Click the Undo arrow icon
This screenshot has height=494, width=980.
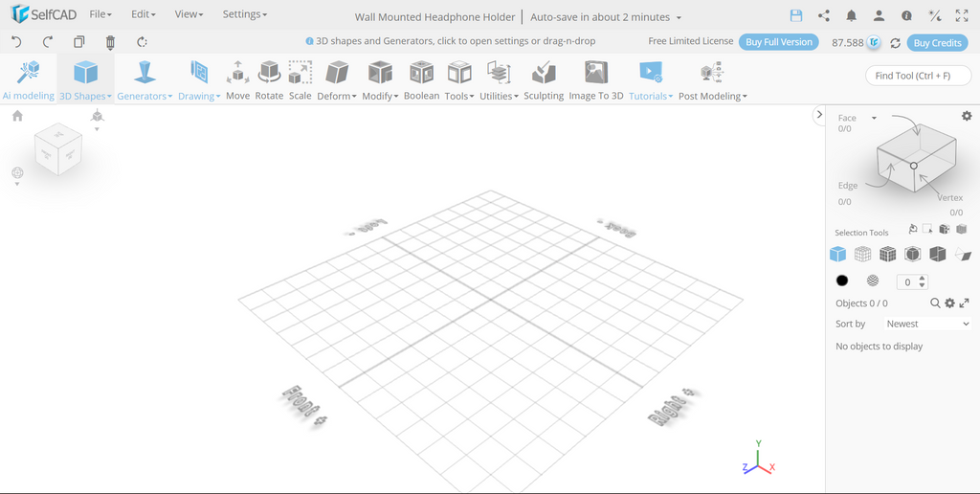point(17,42)
